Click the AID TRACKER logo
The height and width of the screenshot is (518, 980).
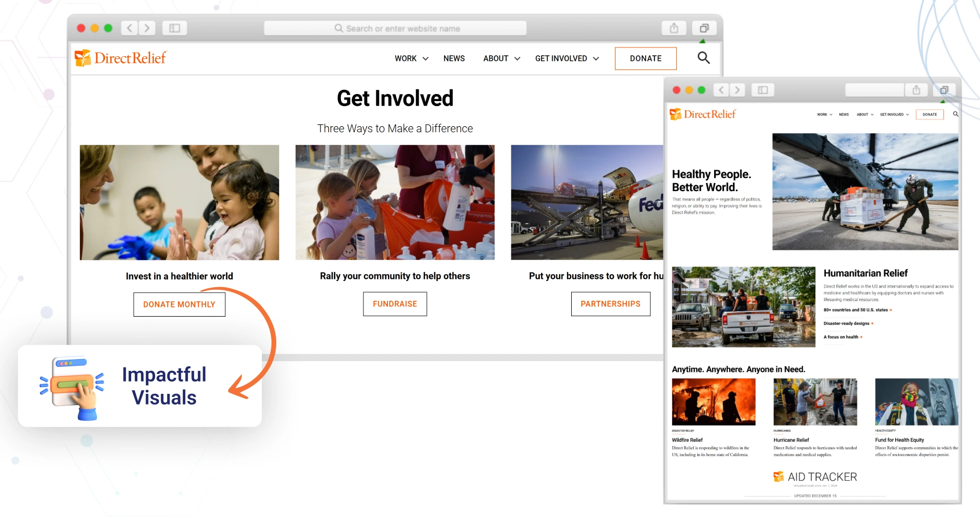point(815,477)
